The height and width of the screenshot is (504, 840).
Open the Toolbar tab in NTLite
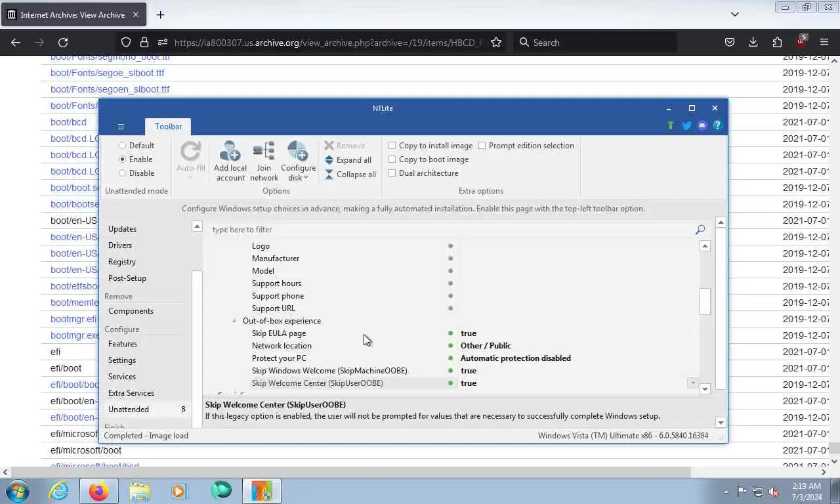[168, 127]
